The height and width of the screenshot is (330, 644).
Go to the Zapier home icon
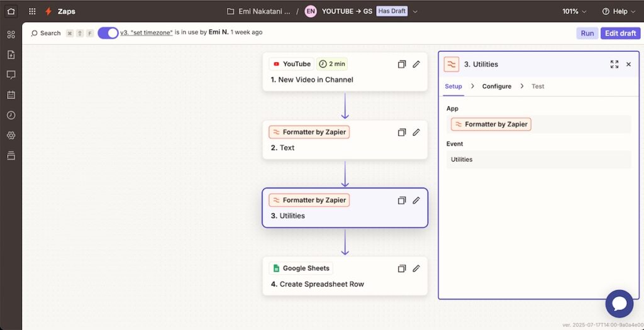(x=11, y=11)
